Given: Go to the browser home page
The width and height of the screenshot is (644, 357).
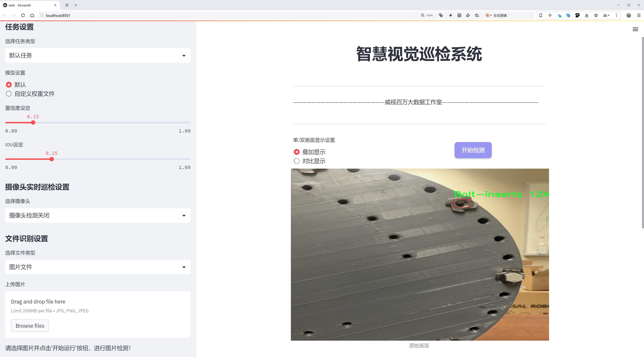Looking at the screenshot, I should (32, 15).
